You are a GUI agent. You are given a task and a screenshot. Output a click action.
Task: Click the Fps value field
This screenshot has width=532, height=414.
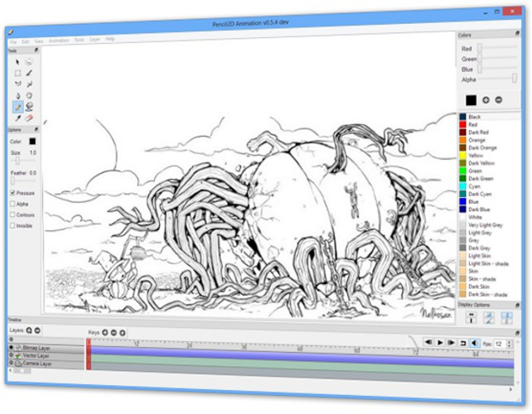click(x=500, y=344)
